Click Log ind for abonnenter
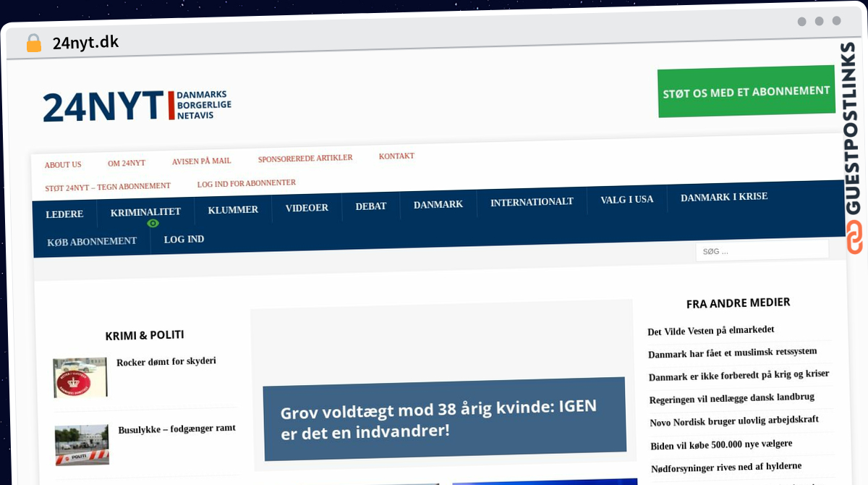This screenshot has height=485, width=868. [x=247, y=183]
